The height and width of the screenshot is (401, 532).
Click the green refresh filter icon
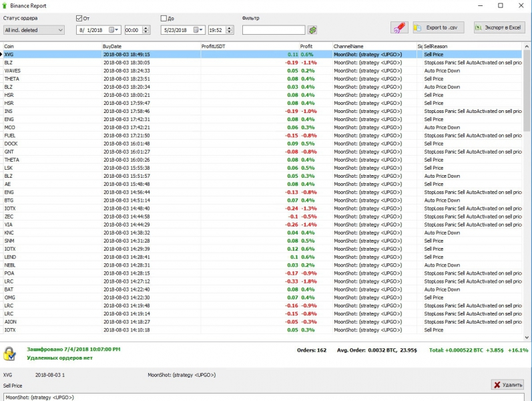coord(312,30)
